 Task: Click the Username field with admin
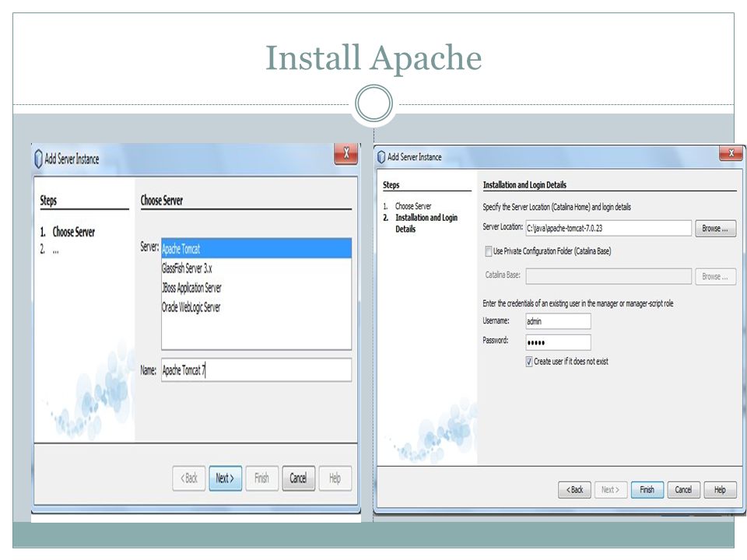[x=559, y=321]
